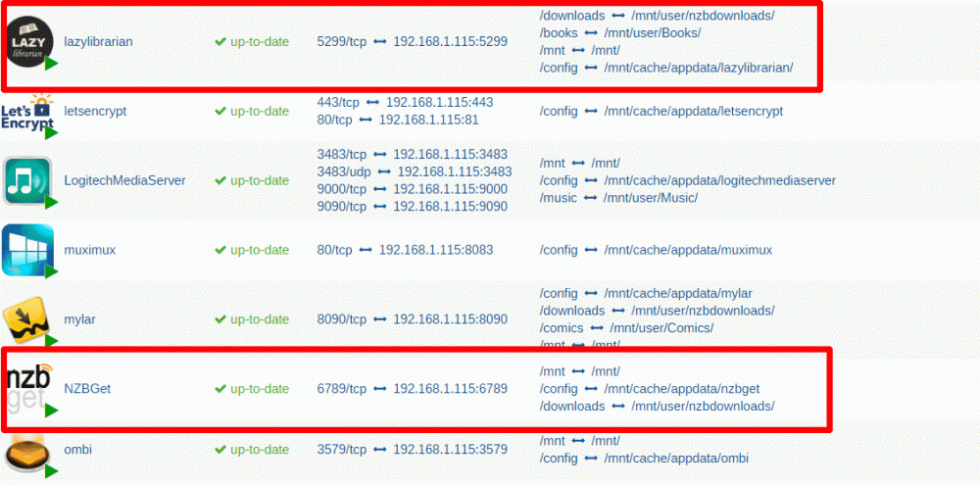Click mylar's /downloads volume mapping
Viewport: 980px width, 486px height.
(657, 311)
